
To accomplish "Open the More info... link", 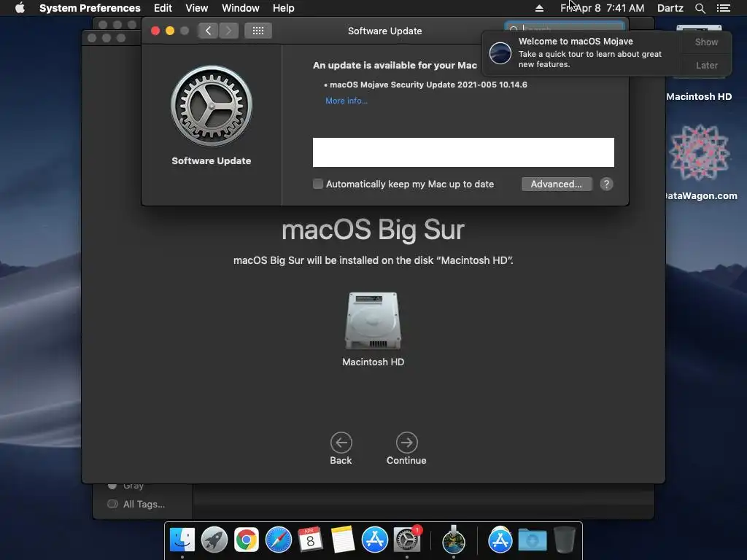I will (347, 101).
